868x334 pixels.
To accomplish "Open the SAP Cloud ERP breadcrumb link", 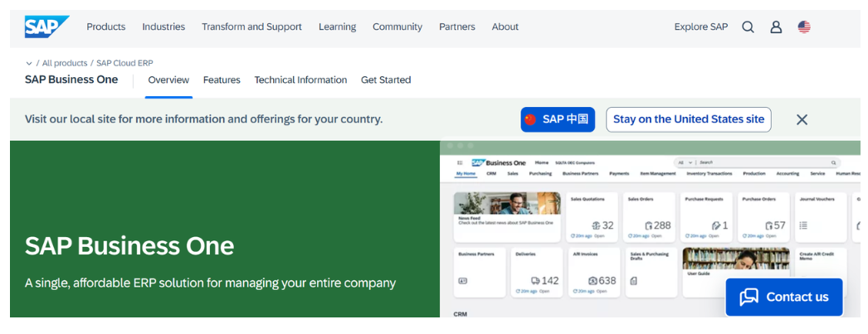I will [124, 63].
